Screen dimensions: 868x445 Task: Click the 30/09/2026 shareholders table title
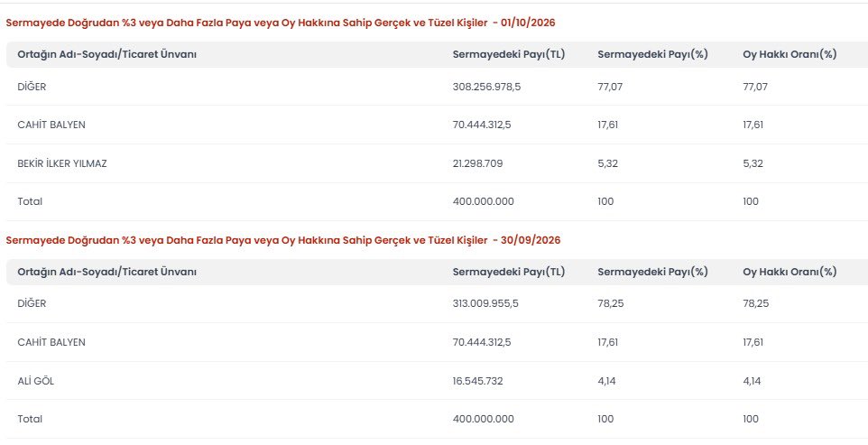[283, 240]
